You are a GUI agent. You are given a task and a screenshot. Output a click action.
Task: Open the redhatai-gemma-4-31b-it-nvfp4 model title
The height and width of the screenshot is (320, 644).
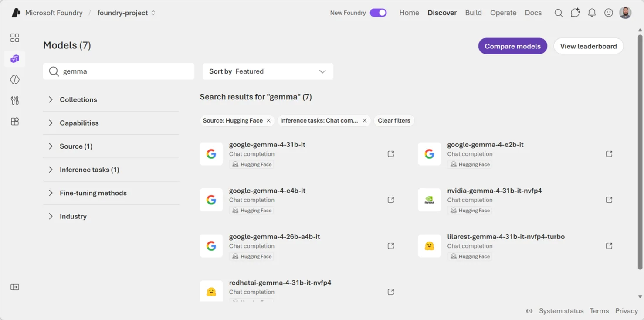tap(280, 283)
